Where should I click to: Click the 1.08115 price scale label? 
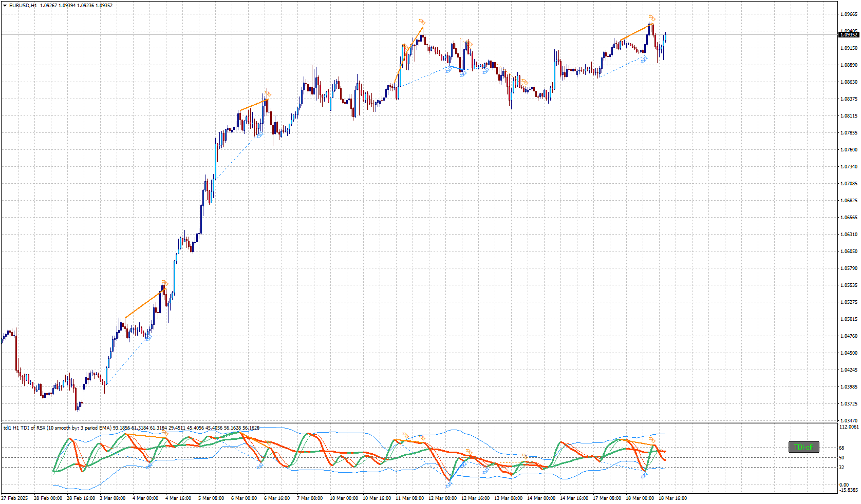click(849, 116)
